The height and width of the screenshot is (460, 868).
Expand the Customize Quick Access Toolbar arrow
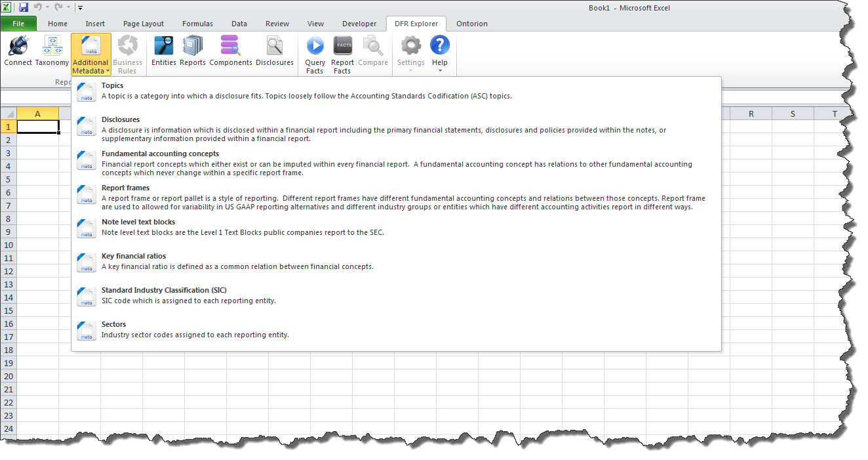coord(80,8)
